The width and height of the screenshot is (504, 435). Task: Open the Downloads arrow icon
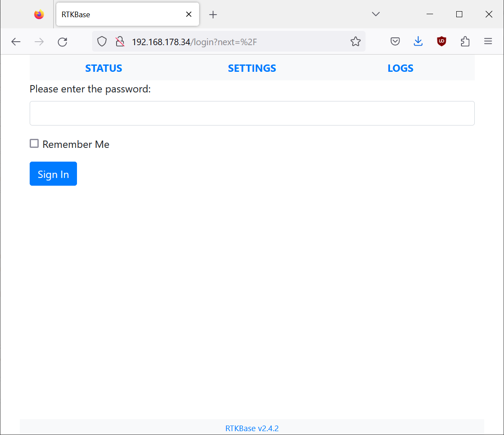[x=418, y=42]
